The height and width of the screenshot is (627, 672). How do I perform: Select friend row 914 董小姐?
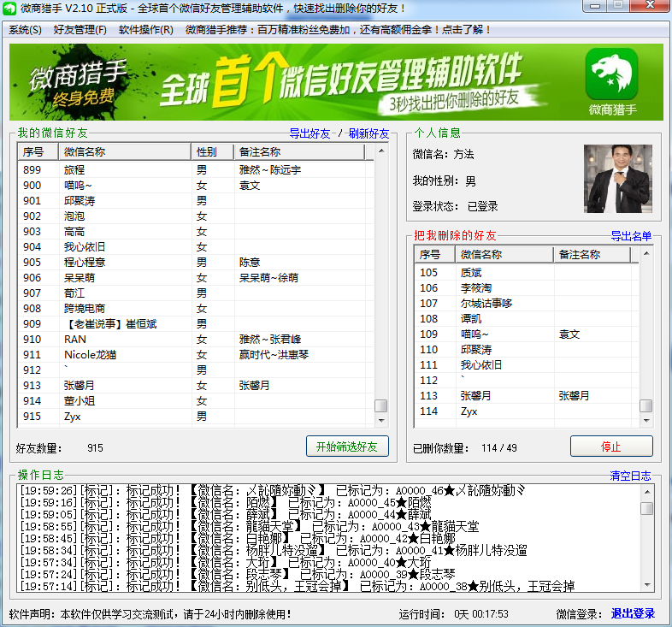[196, 401]
